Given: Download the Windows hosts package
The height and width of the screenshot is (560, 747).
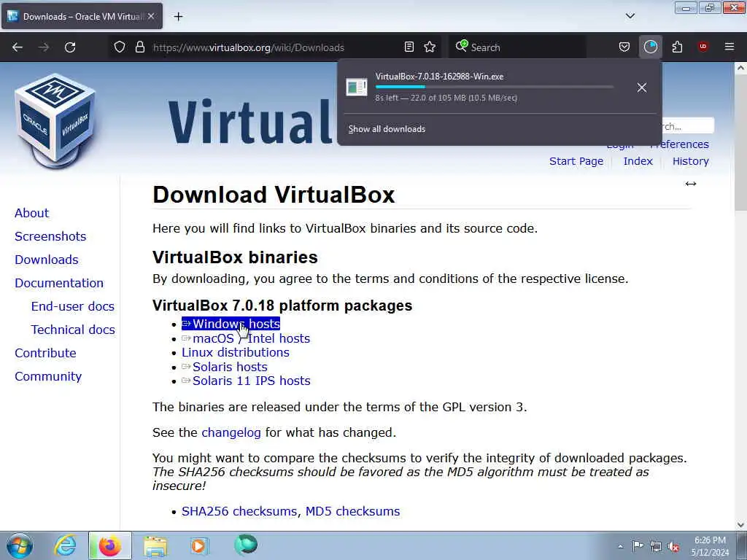Looking at the screenshot, I should pos(231,324).
